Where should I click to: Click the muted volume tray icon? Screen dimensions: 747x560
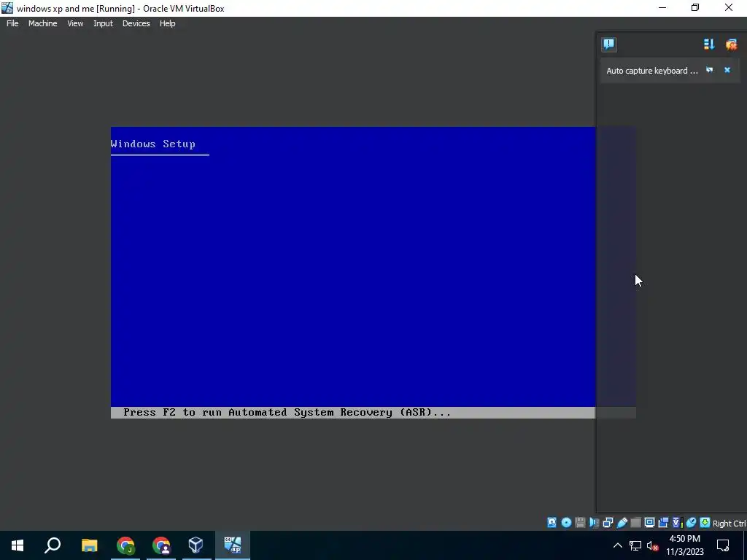click(653, 545)
